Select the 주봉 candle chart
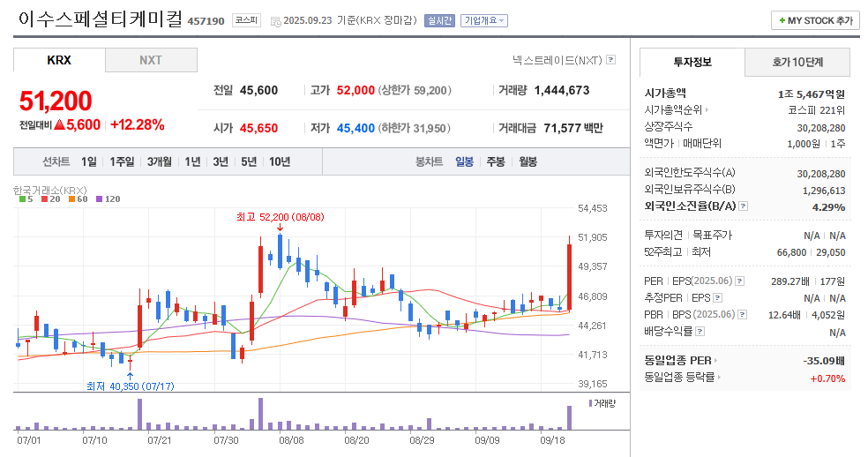This screenshot has width=868, height=457. tap(496, 161)
